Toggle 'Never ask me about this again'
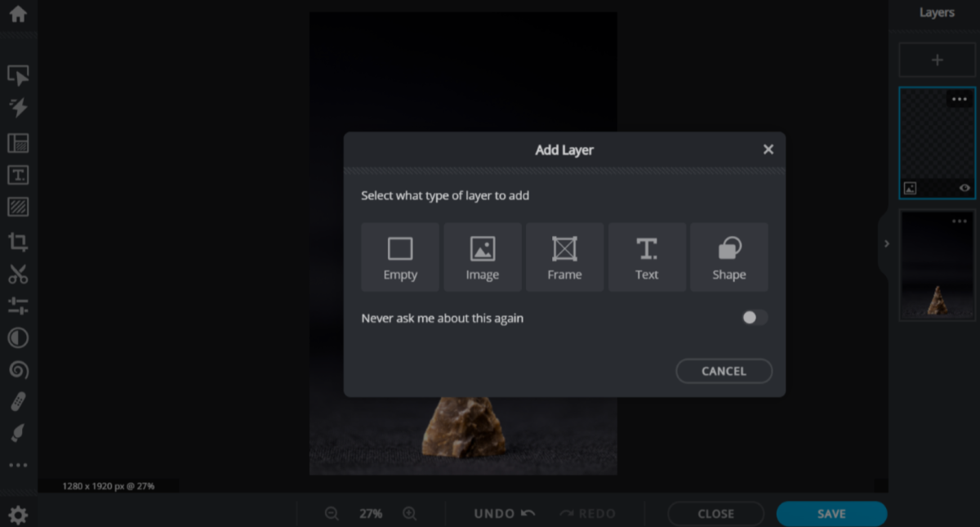 click(754, 318)
